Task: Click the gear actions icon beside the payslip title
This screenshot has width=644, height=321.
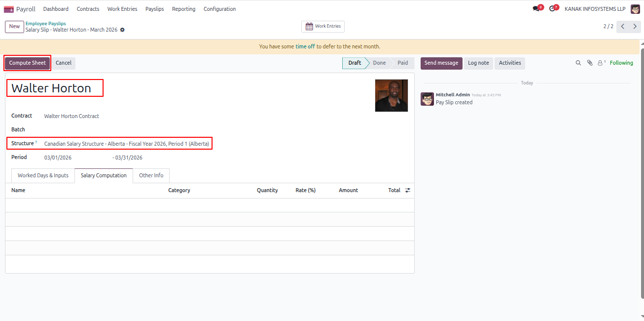Action: tap(122, 30)
